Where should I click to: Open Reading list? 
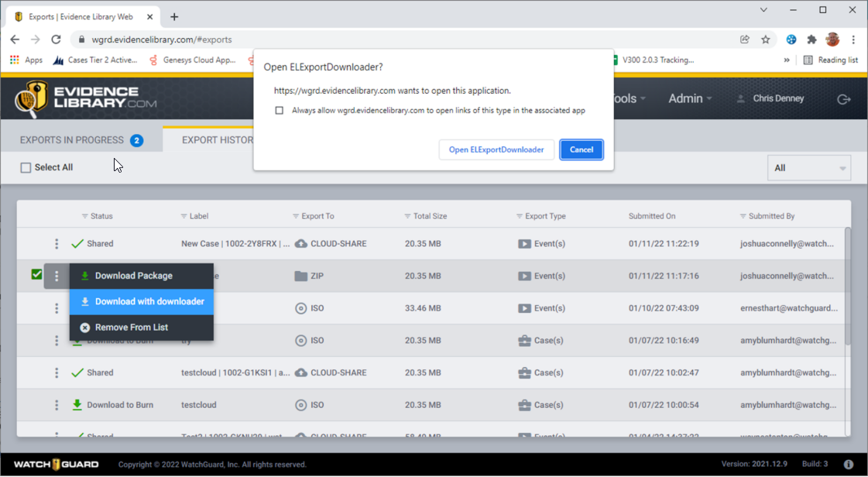point(830,60)
